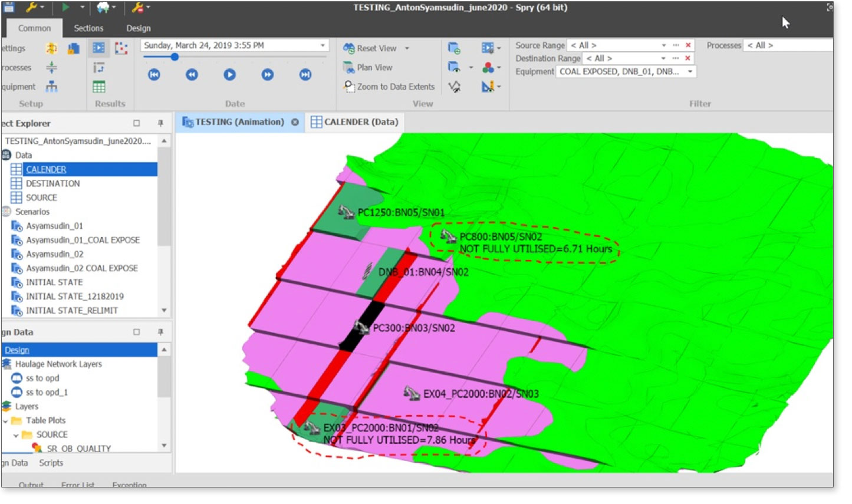
Task: Pin the Project Explorer panel
Action: tap(160, 123)
